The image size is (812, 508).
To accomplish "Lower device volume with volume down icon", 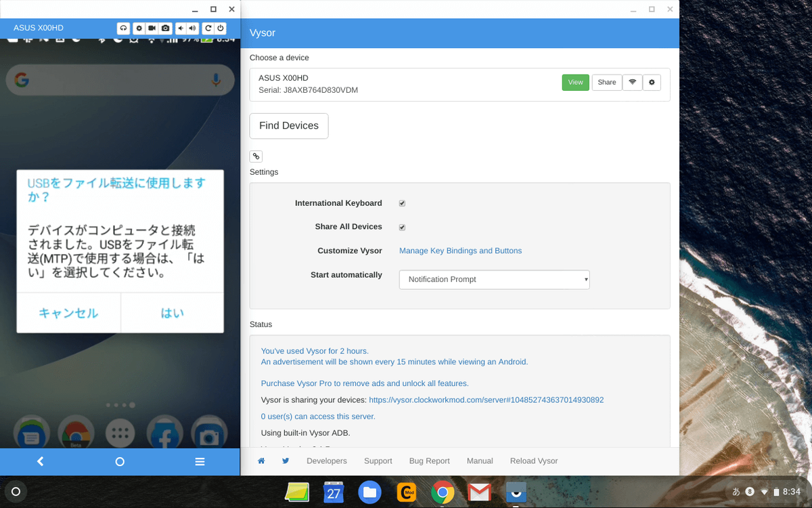I will (181, 28).
